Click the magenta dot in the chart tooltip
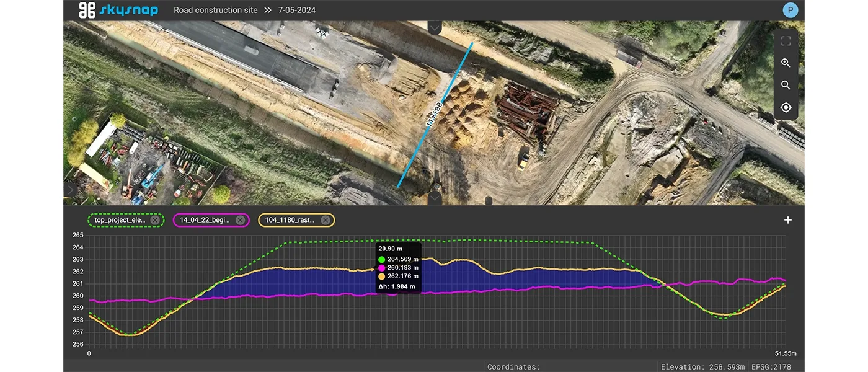868x372 pixels. point(381,268)
